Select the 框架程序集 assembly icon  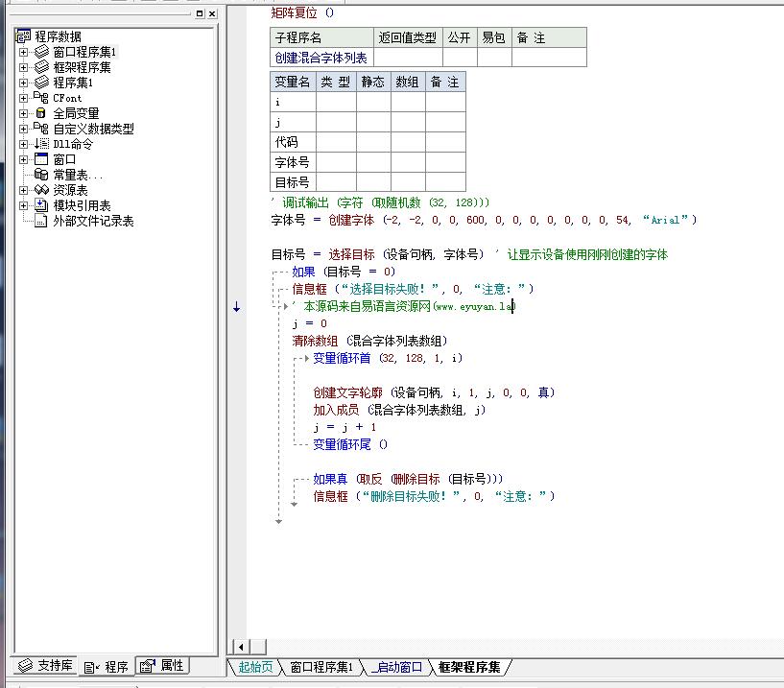click(41, 67)
